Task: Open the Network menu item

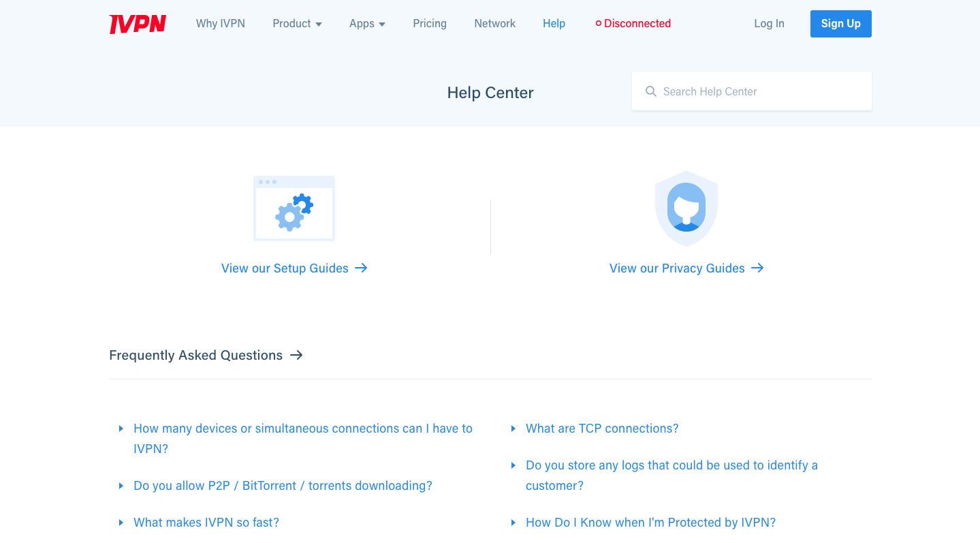Action: (495, 23)
